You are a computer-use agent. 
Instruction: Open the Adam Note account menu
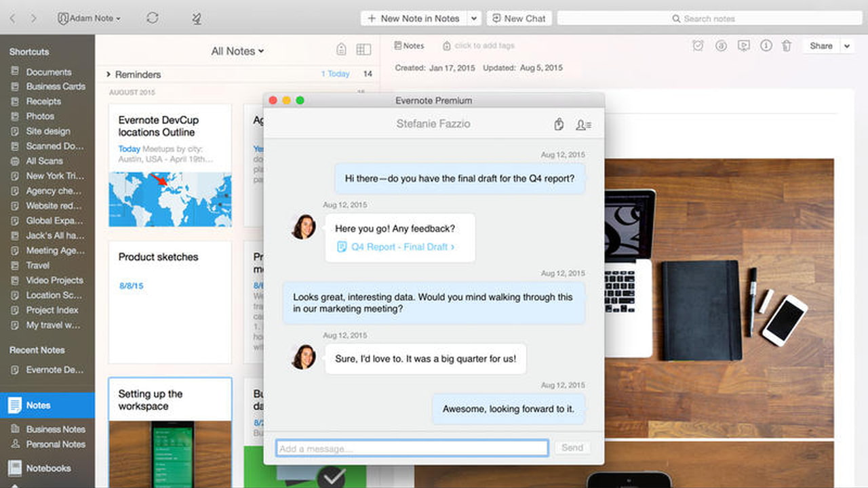pos(90,18)
